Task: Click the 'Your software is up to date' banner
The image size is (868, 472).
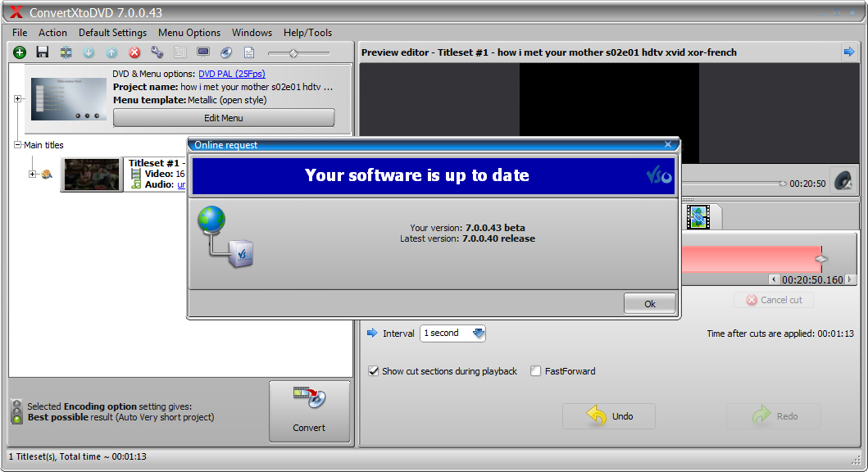Action: tap(434, 175)
